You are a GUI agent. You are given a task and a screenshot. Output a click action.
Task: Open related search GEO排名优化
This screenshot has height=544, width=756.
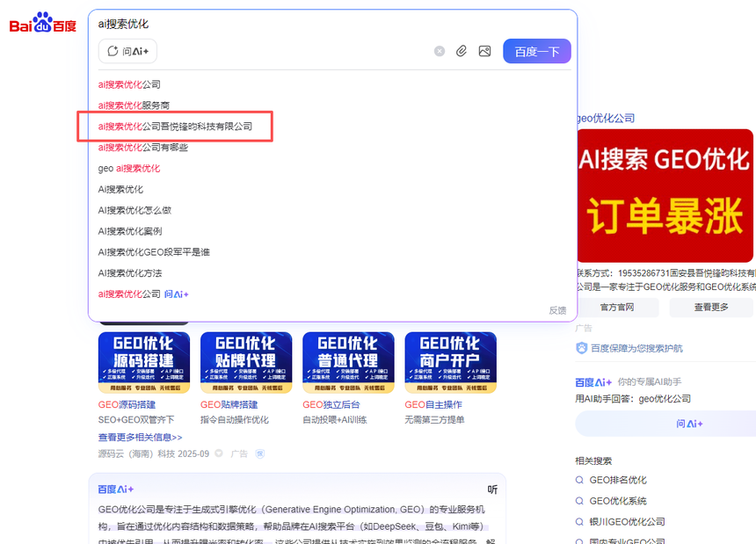(x=617, y=480)
